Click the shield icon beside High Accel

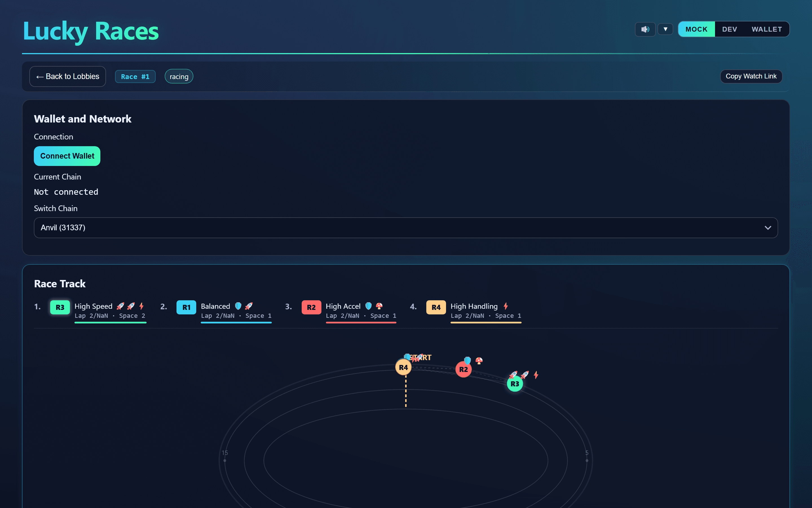click(x=369, y=306)
